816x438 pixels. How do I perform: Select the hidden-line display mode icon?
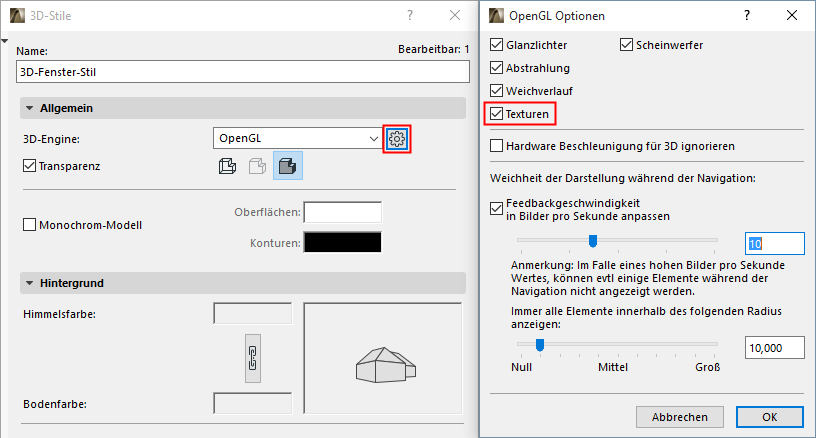pyautogui.click(x=257, y=167)
